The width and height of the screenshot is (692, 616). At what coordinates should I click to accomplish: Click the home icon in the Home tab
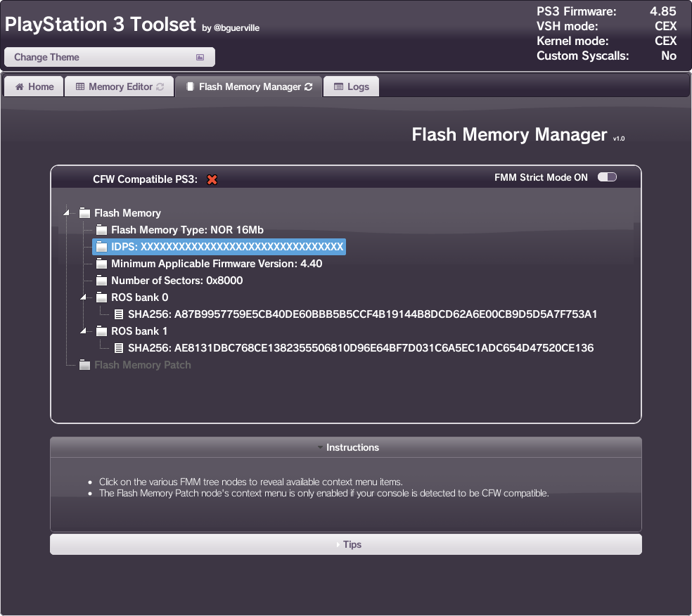coord(20,87)
